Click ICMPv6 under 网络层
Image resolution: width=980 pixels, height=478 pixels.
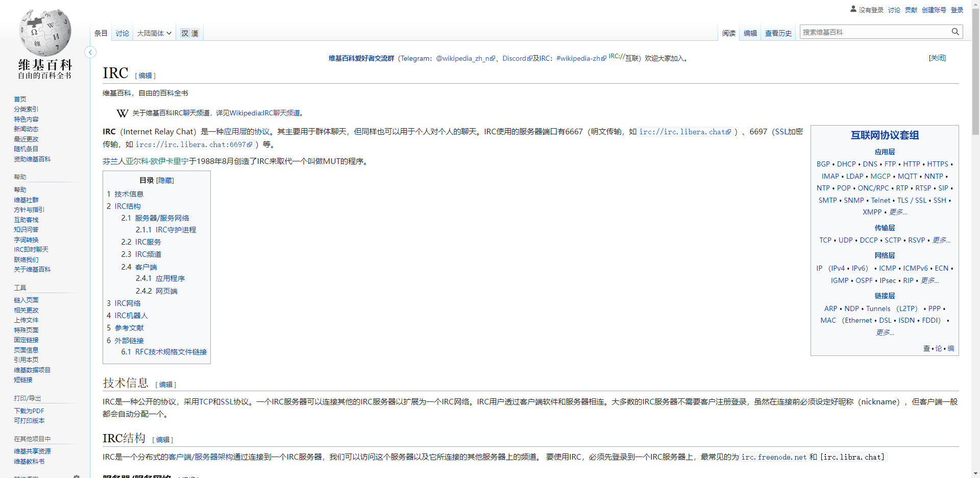click(915, 268)
